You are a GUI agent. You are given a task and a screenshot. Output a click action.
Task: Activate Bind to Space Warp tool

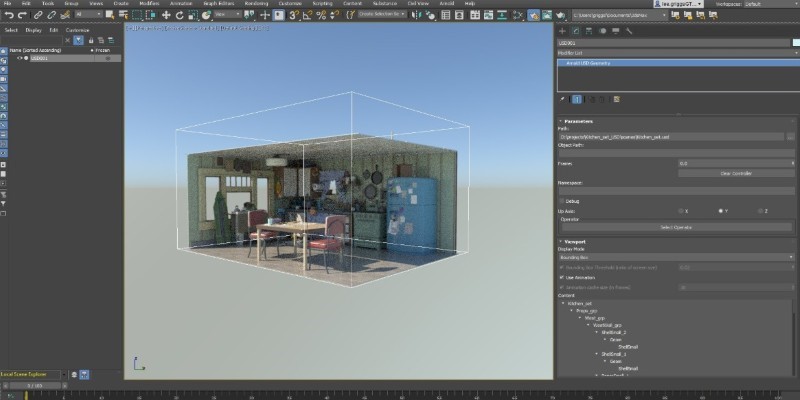pyautogui.click(x=65, y=15)
